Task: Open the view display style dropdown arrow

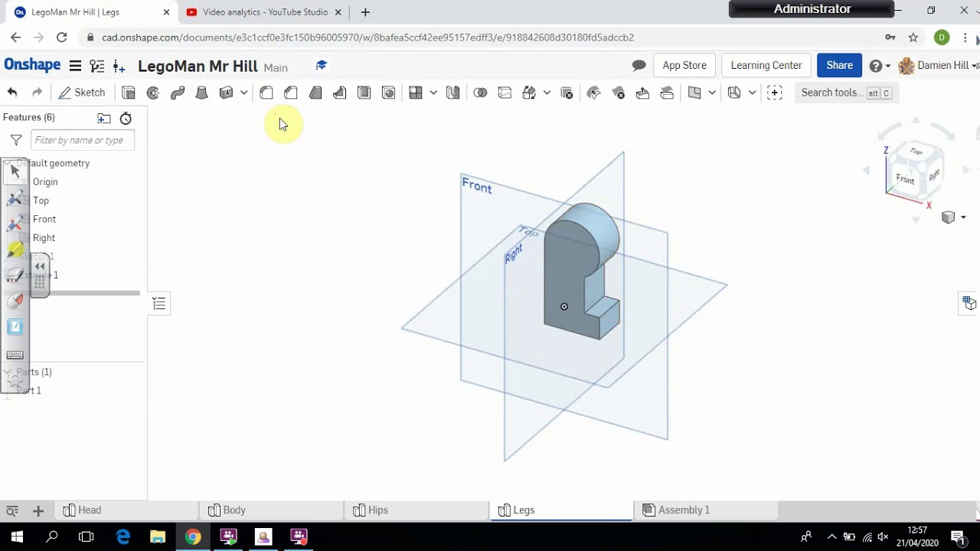Action: click(x=963, y=217)
